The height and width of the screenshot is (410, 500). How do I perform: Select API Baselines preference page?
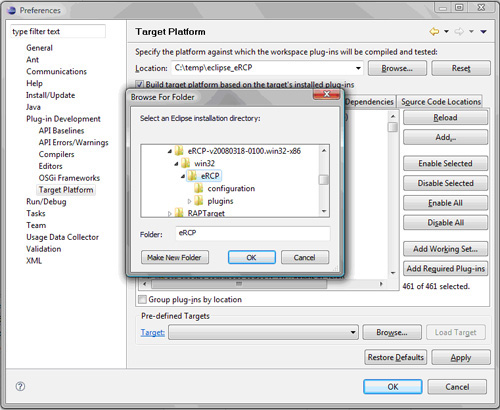point(61,130)
